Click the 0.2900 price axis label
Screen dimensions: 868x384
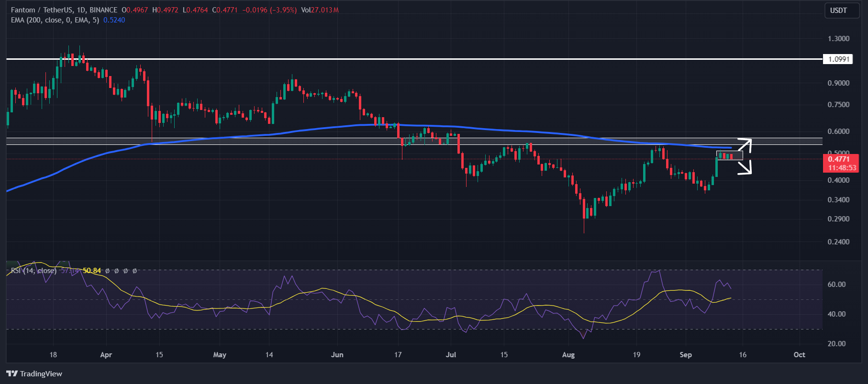point(838,219)
